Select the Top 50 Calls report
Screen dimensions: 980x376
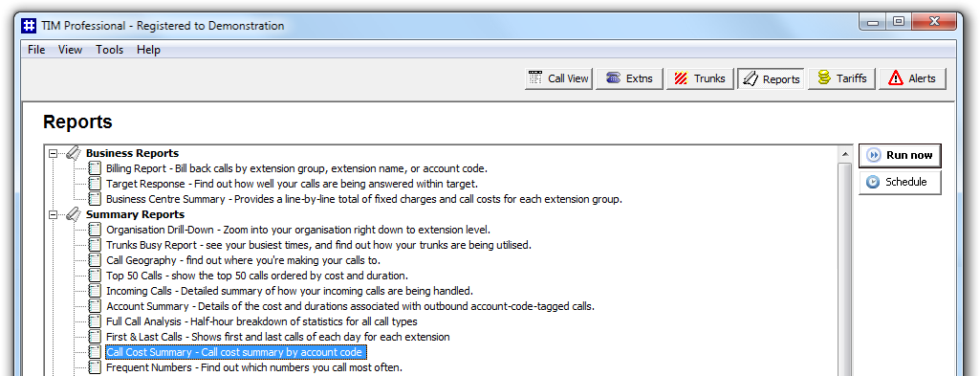click(x=257, y=276)
